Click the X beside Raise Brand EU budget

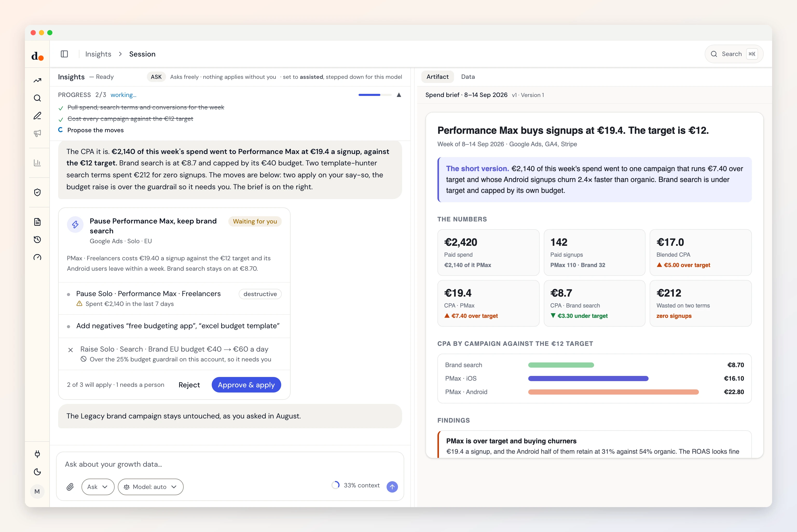coord(71,350)
